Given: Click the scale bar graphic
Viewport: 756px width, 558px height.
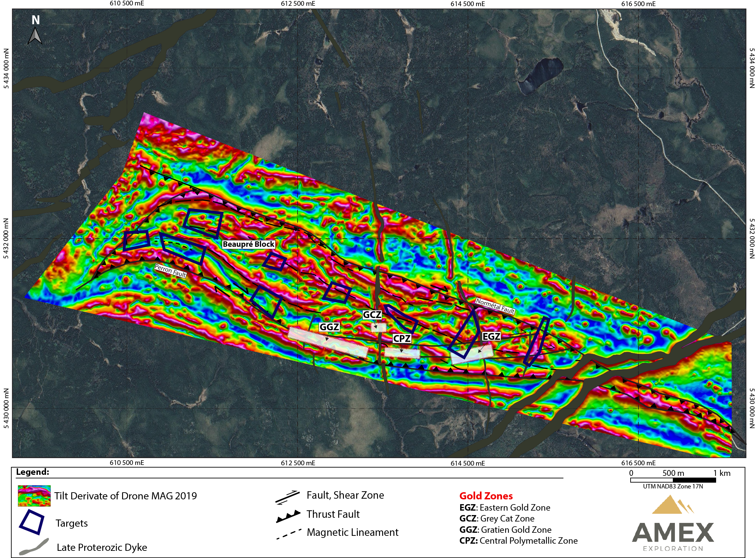Looking at the screenshot, I should point(673,480).
